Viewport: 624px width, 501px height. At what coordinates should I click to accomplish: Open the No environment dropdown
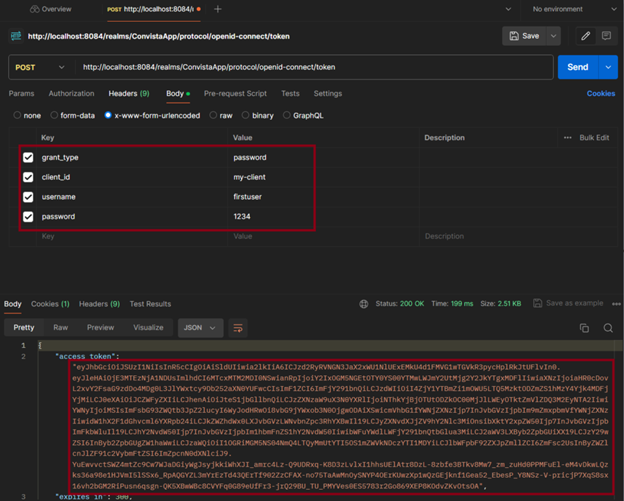pyautogui.click(x=574, y=9)
